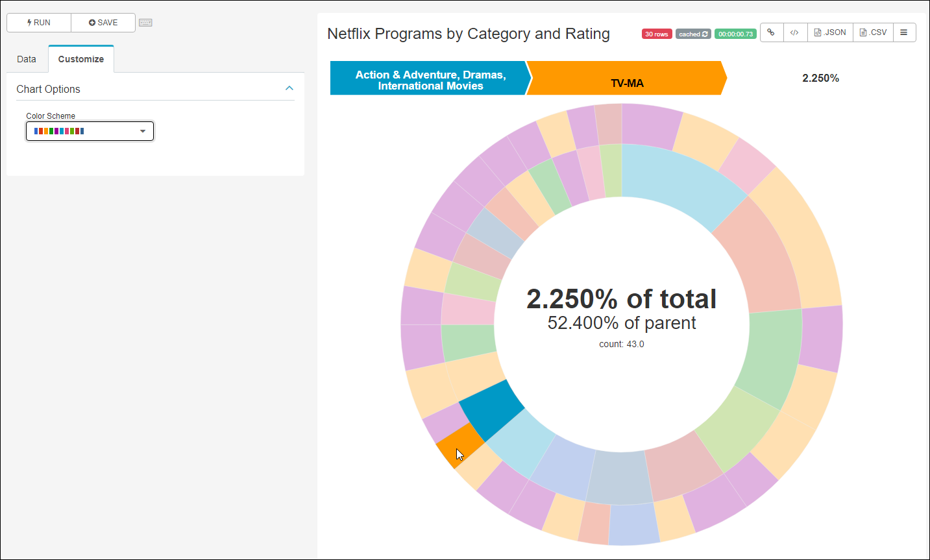The height and width of the screenshot is (560, 930).
Task: Refresh using the cached badge
Action: [693, 34]
